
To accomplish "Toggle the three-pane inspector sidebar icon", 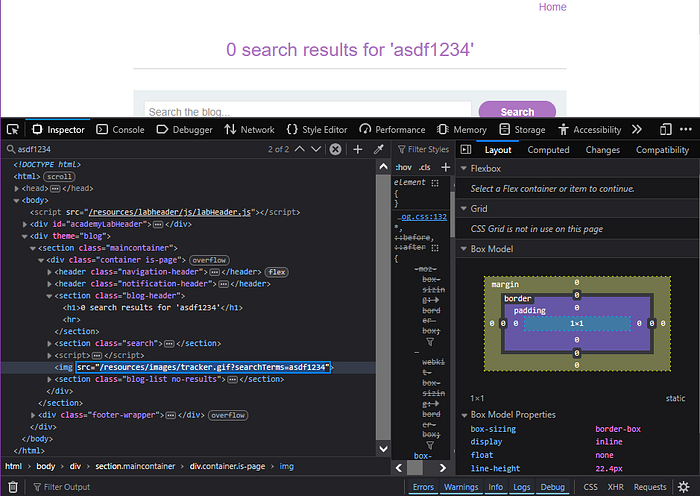I will tap(466, 149).
